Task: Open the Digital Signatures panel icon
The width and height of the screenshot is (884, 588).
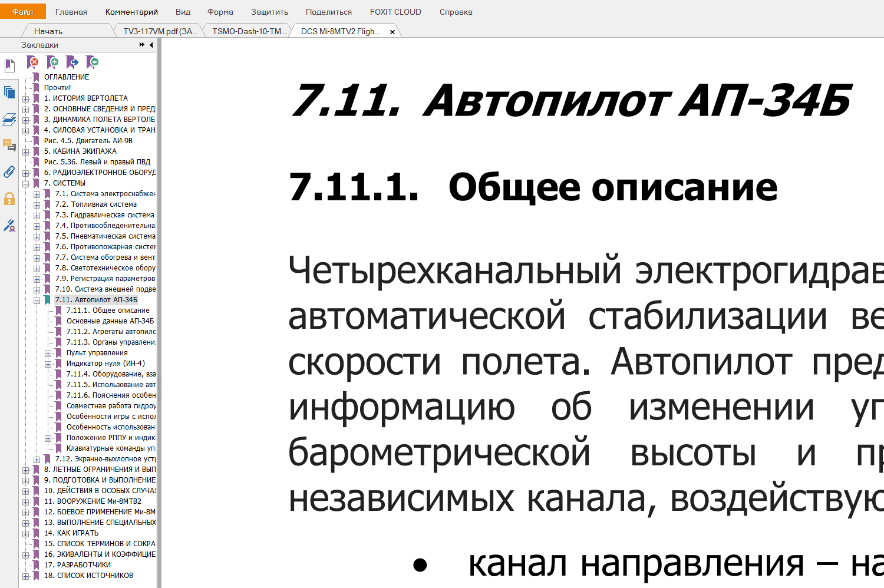Action: (9, 225)
